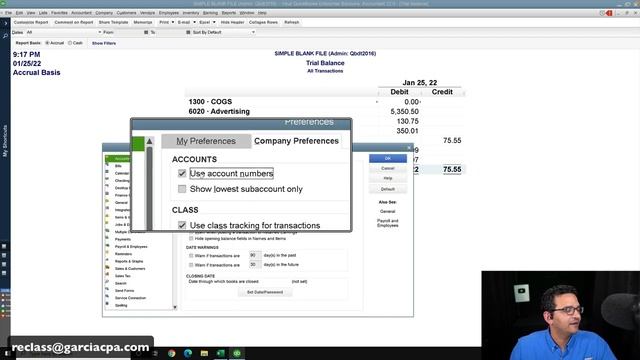Open the Company menu
640x360 pixels.
click(104, 13)
